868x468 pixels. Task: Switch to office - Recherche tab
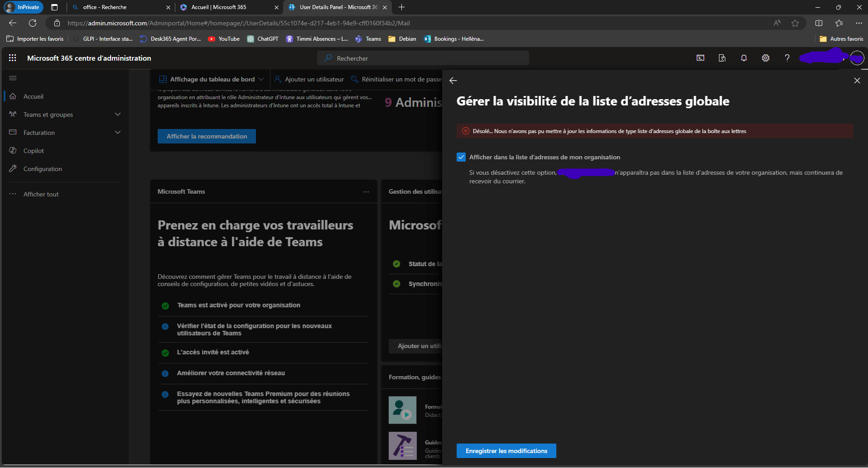pos(120,7)
